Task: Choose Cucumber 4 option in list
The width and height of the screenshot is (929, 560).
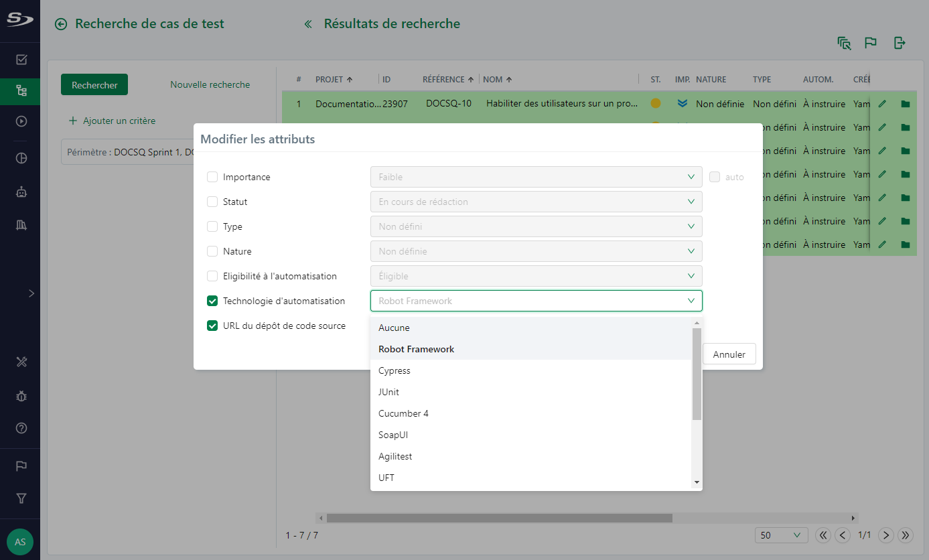Action: (403, 413)
